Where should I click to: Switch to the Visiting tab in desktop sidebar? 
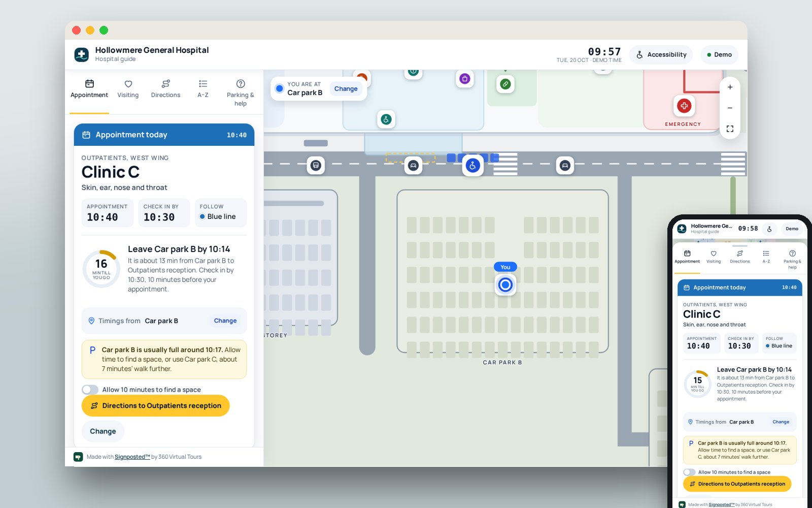coord(128,89)
